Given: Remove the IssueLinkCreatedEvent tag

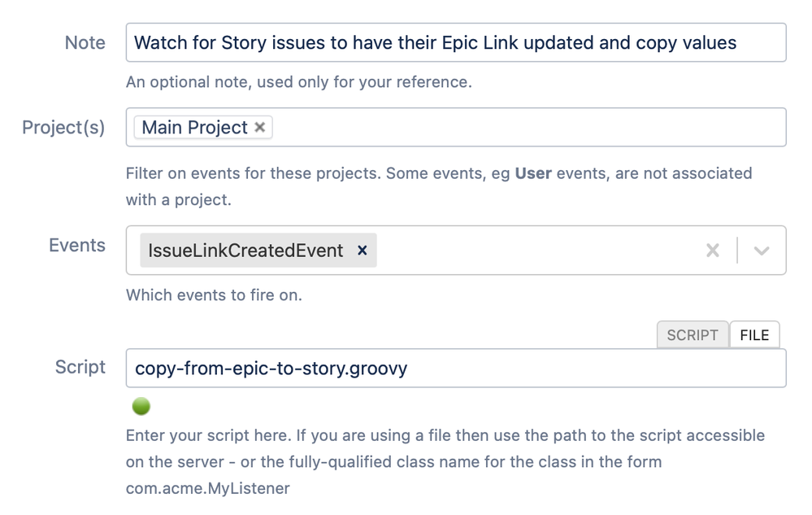Looking at the screenshot, I should 362,251.
